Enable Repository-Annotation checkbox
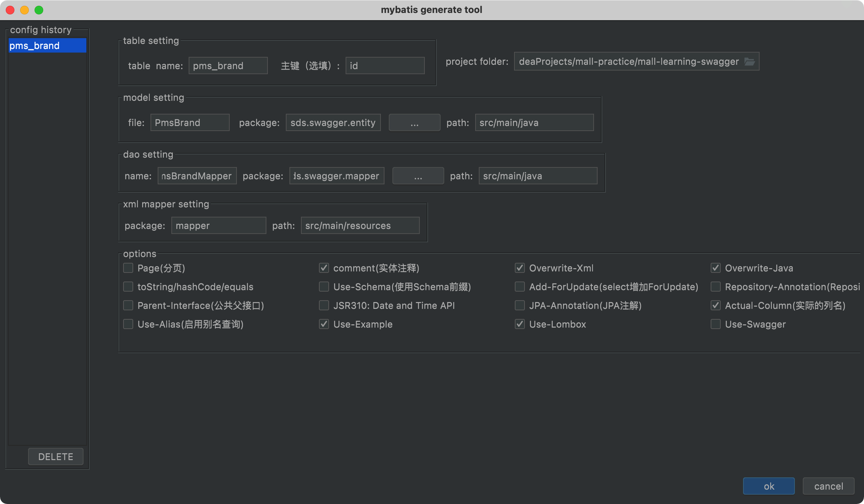This screenshot has height=504, width=864. point(716,287)
